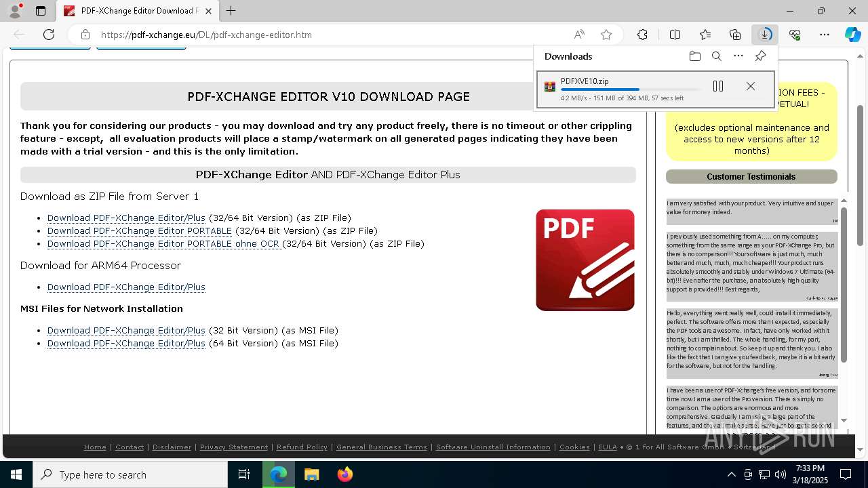The height and width of the screenshot is (488, 868).
Task: Open Privacy Statement footer link
Action: pyautogui.click(x=234, y=447)
